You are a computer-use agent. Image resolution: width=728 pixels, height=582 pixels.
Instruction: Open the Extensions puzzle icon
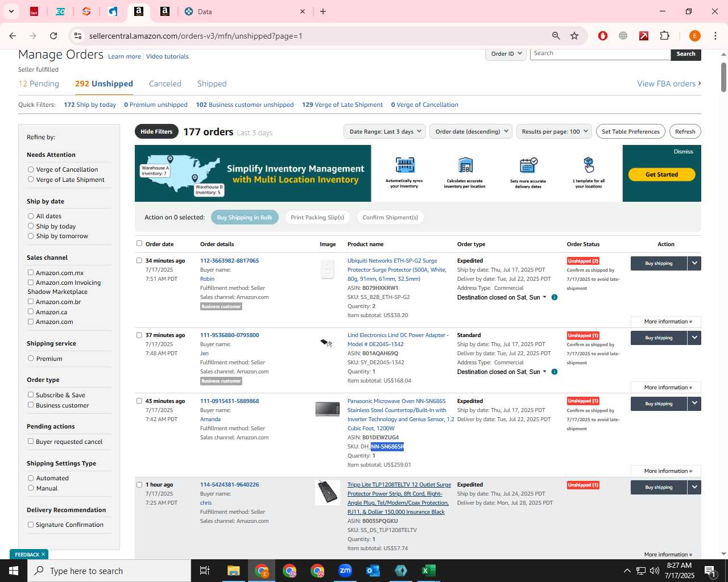point(664,36)
